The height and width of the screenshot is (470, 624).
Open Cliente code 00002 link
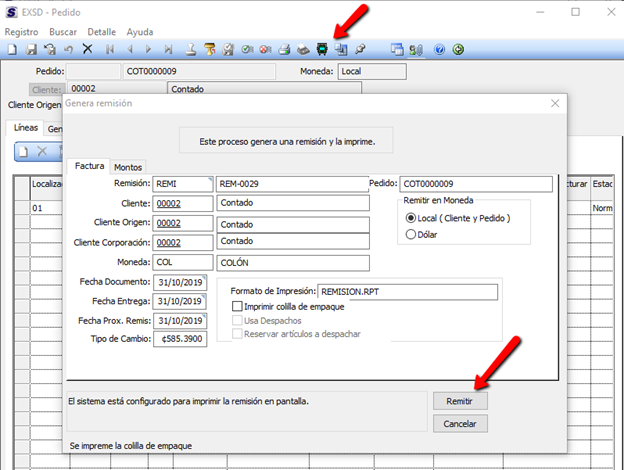point(168,203)
